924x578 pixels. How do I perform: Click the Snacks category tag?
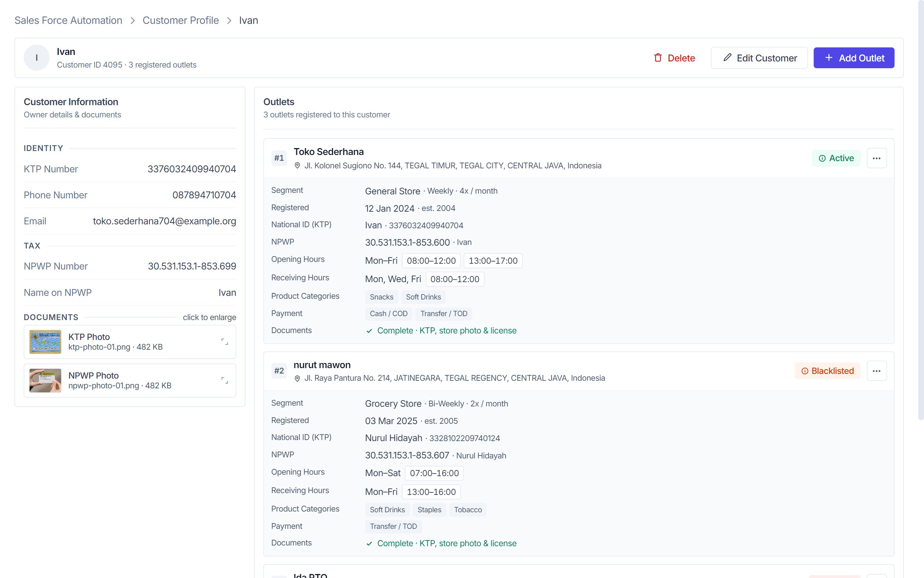tap(382, 297)
